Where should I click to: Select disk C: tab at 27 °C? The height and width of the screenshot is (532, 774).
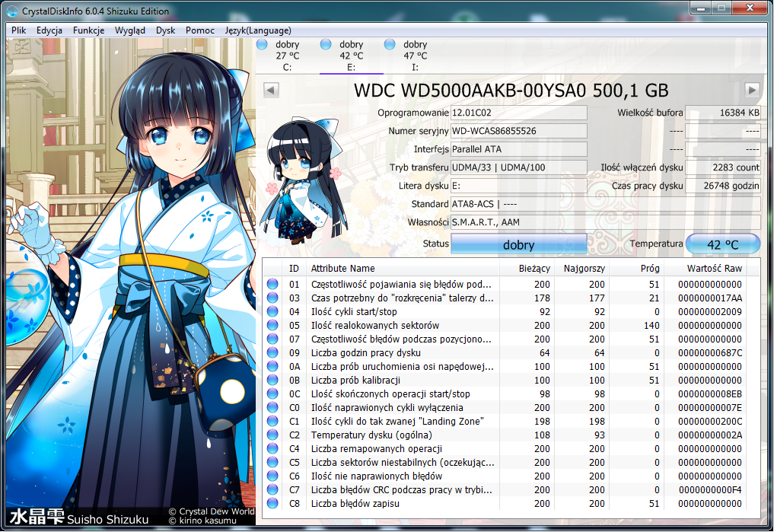click(287, 56)
